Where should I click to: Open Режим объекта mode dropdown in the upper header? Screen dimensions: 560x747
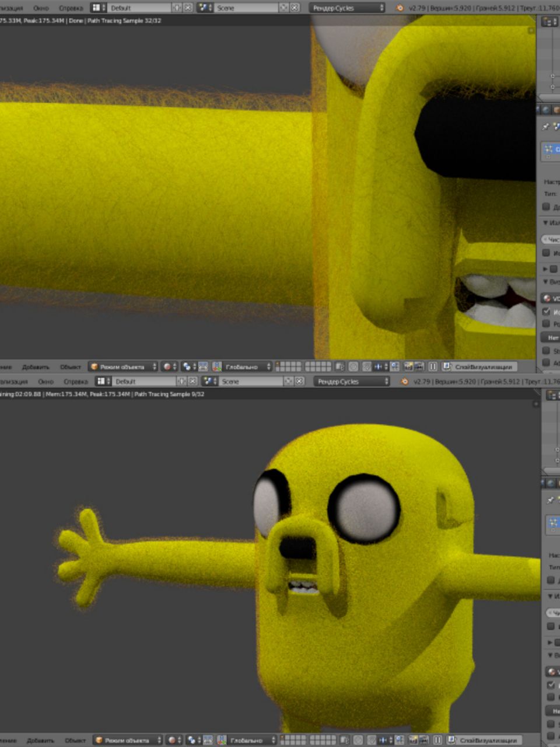click(123, 366)
